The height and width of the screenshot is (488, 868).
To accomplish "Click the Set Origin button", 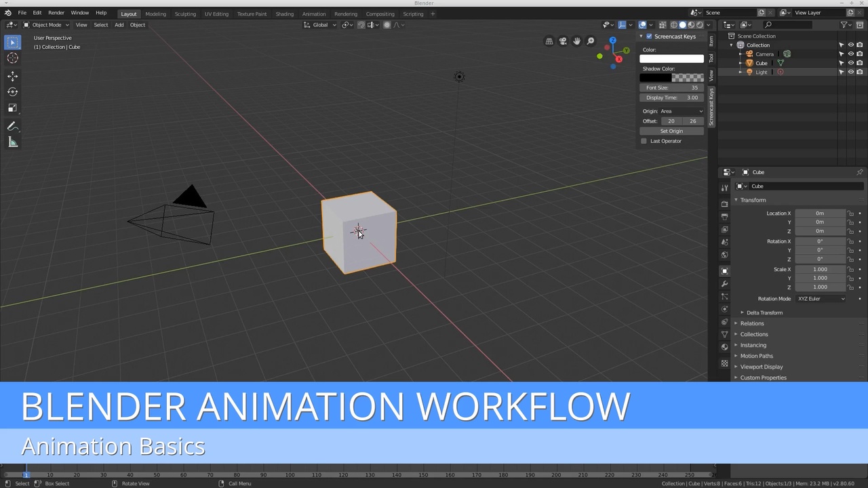I will [671, 131].
